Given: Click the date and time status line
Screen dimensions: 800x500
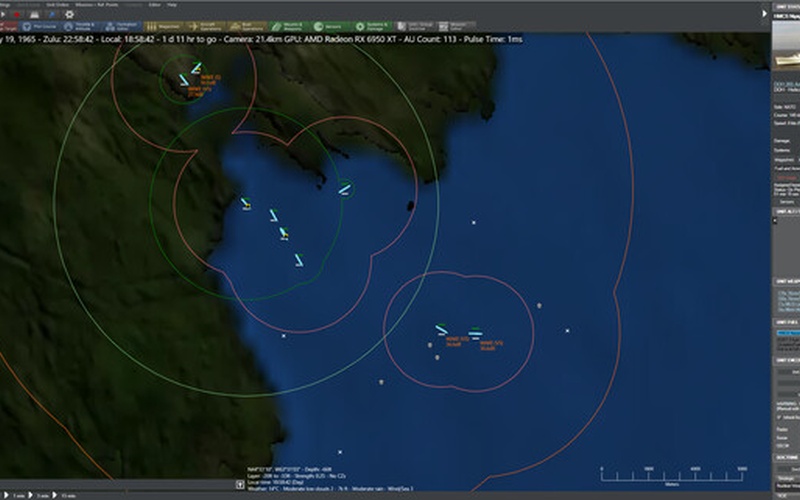Looking at the screenshot, I should tap(261, 39).
